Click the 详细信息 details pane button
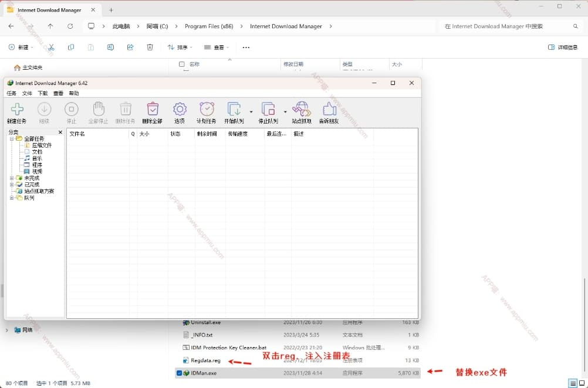This screenshot has width=588, height=388. click(x=562, y=47)
